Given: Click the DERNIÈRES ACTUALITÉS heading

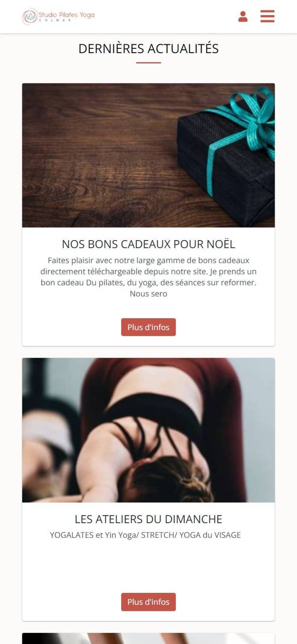Looking at the screenshot, I should coord(148,48).
